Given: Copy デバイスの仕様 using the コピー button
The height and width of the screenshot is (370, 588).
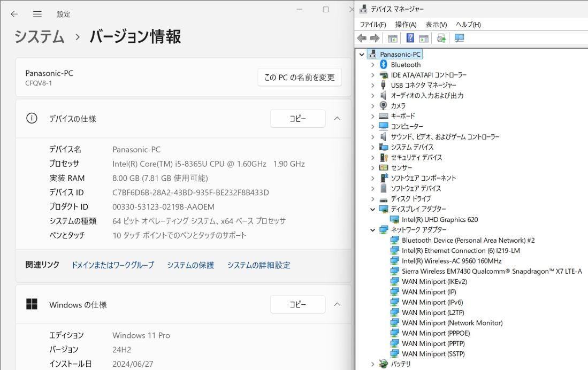Looking at the screenshot, I should click(x=297, y=118).
